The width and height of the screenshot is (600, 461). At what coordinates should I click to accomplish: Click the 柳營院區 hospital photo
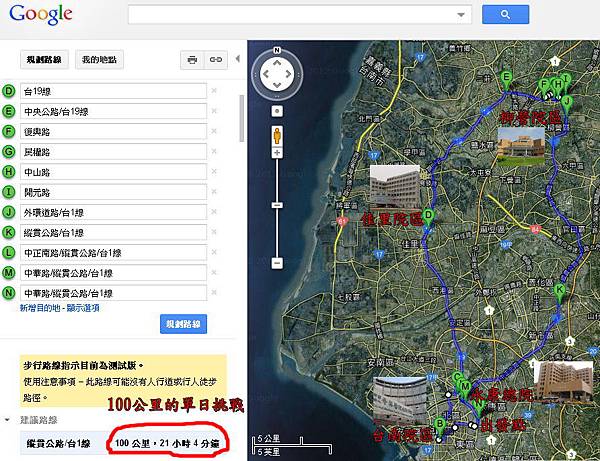click(521, 146)
